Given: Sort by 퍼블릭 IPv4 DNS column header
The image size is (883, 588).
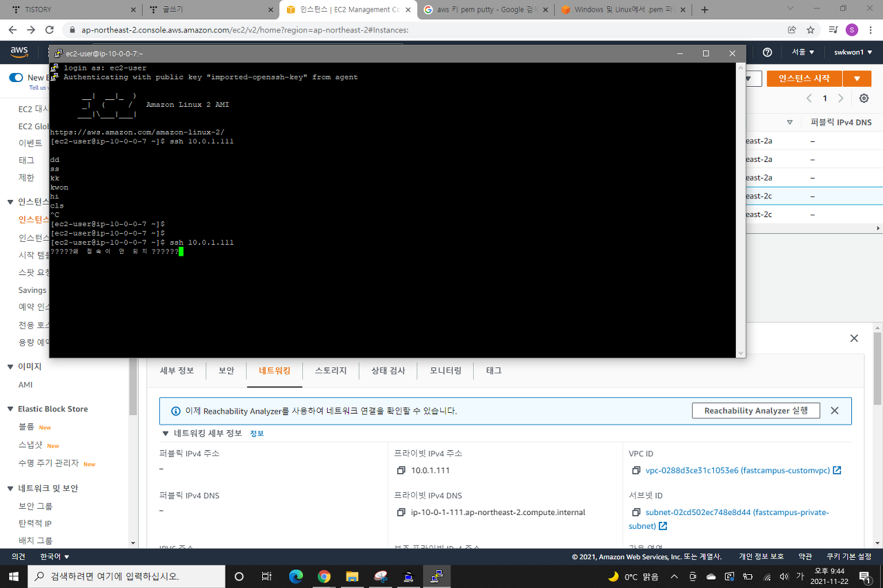Looking at the screenshot, I should coord(841,122).
